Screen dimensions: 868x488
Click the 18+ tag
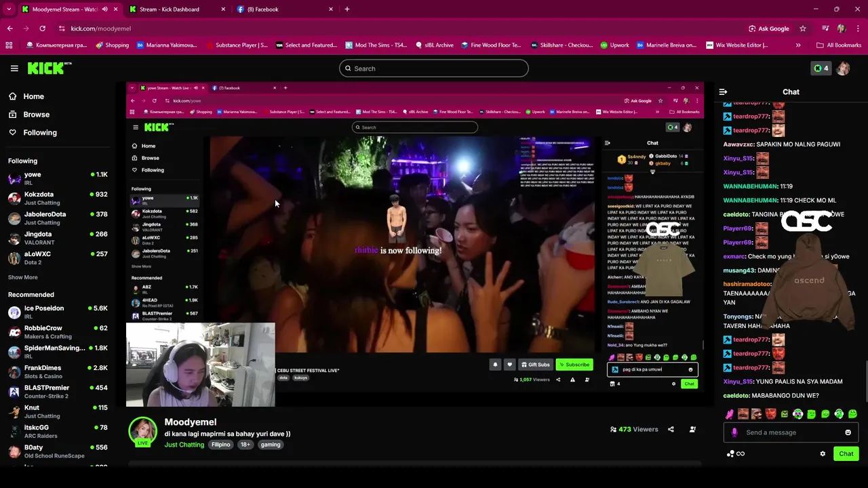[245, 445]
